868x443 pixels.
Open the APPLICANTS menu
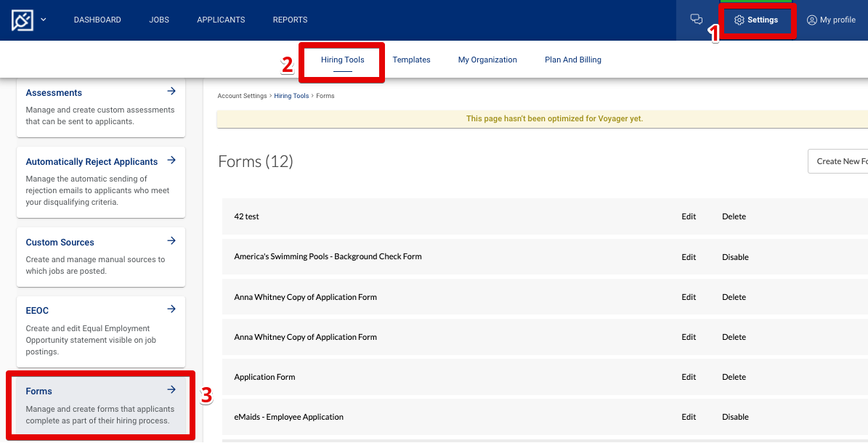[221, 20]
